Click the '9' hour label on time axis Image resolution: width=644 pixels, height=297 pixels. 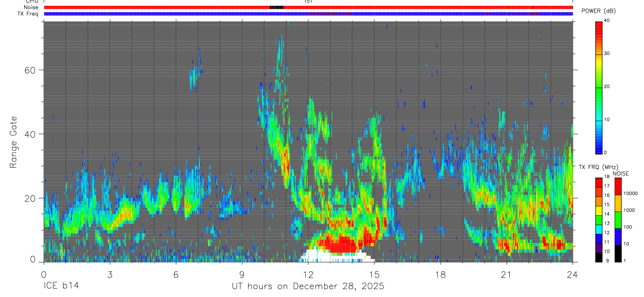pos(242,274)
